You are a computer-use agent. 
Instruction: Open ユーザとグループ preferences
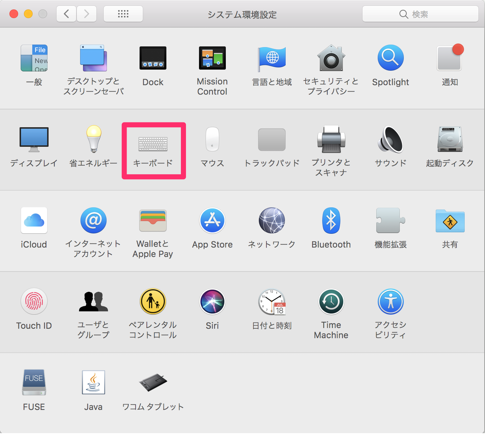click(x=94, y=302)
